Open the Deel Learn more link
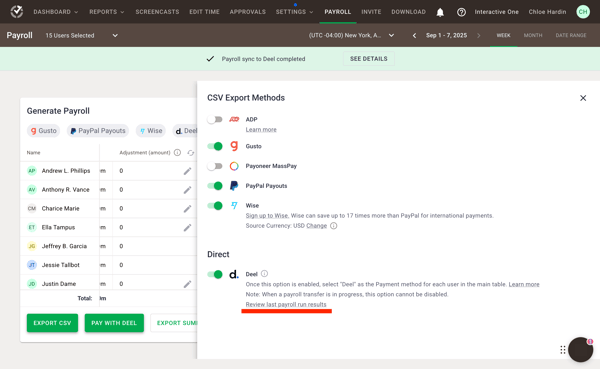The width and height of the screenshot is (600, 369). click(x=524, y=284)
